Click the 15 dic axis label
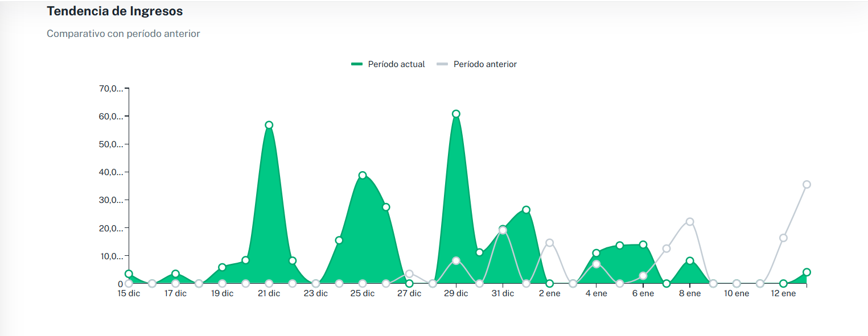The height and width of the screenshot is (336, 868). pos(129,292)
